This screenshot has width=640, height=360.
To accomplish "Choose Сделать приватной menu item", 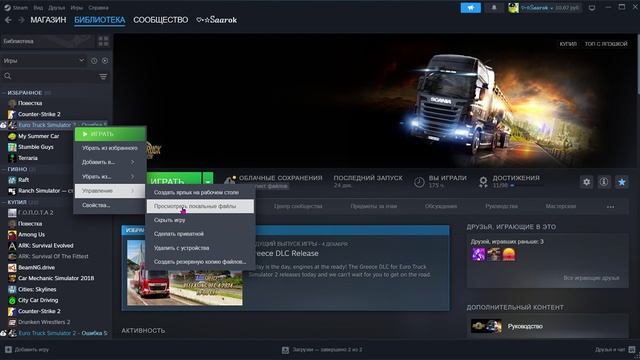I will tap(200, 234).
